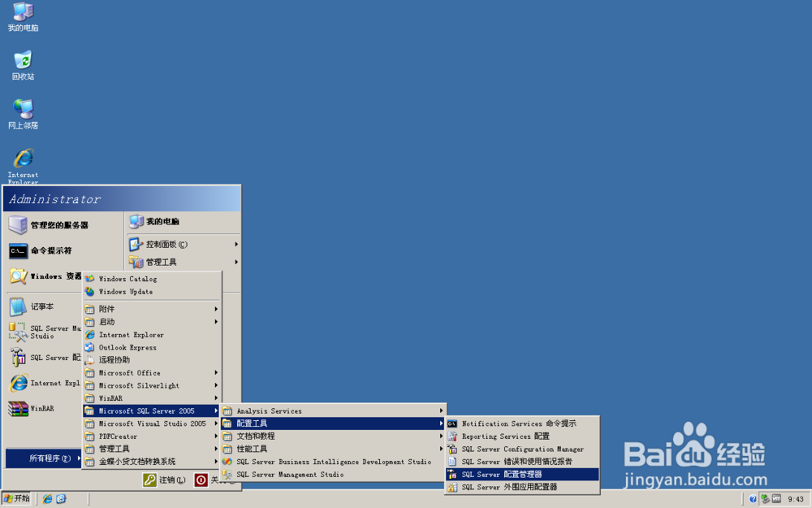Select Microsoft SQL Server 2005 folder

pyautogui.click(x=153, y=411)
